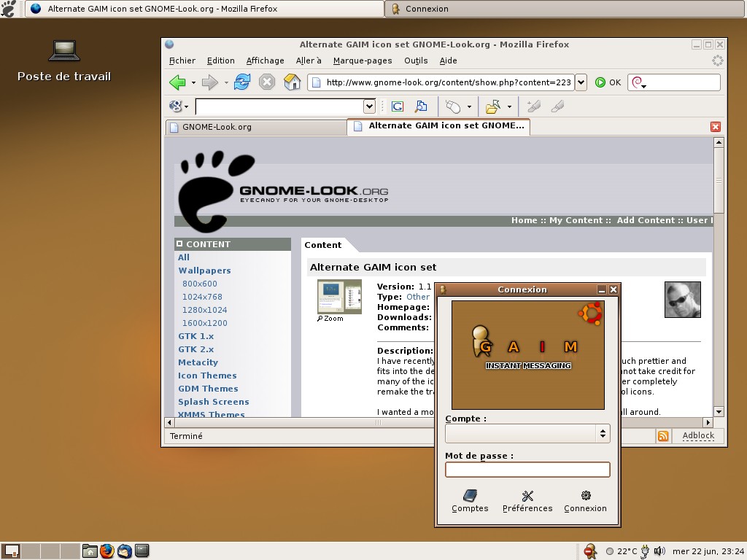Open the dropdown next to the folder icon
This screenshot has height=560, width=747.
pos(509,106)
